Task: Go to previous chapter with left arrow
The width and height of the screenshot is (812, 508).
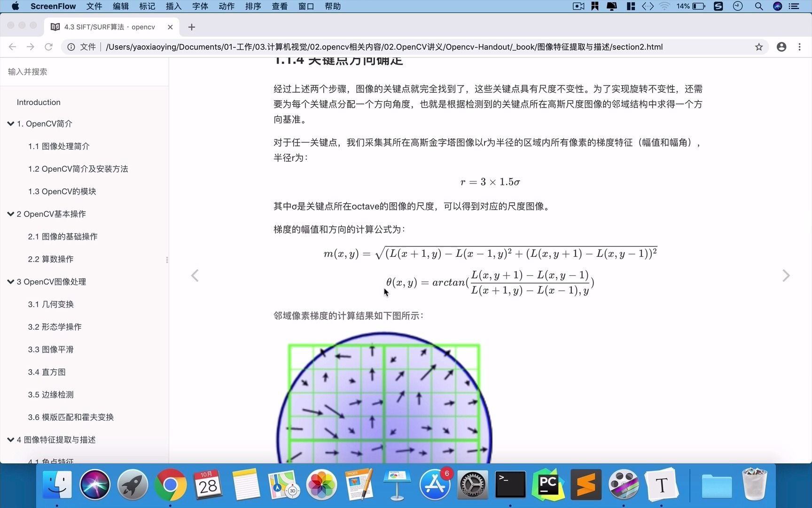Action: tap(195, 276)
